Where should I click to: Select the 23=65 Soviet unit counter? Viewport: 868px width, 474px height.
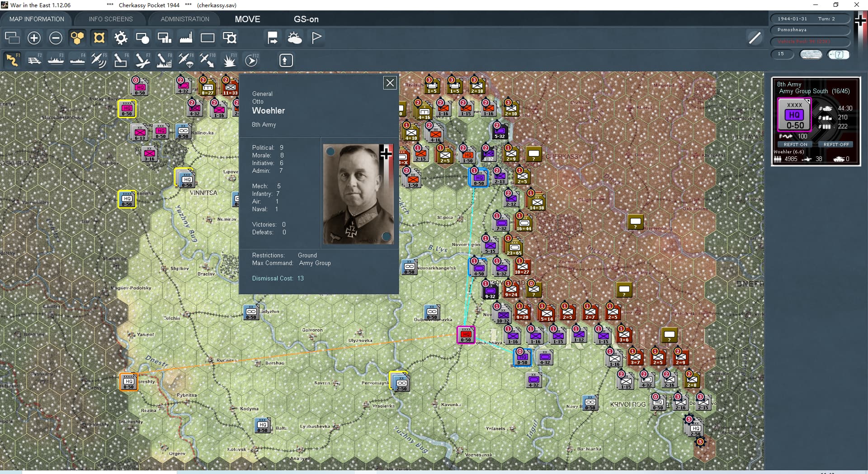coord(514,247)
